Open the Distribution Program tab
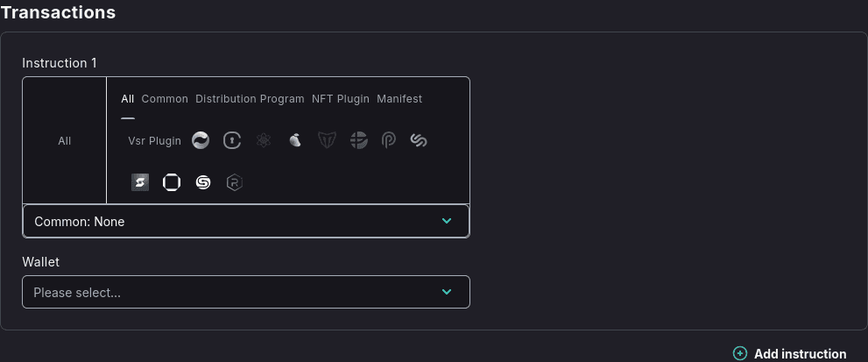This screenshot has width=868, height=362. 250,99
